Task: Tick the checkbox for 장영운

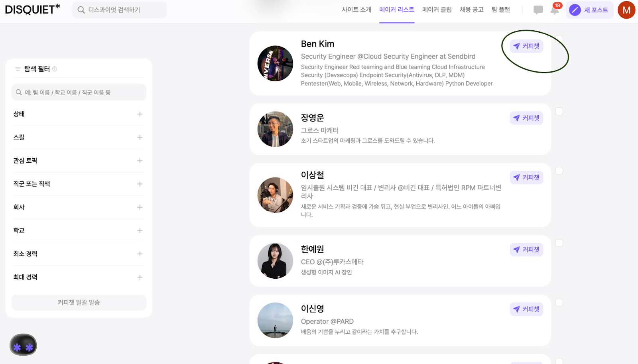Action: pos(559,111)
